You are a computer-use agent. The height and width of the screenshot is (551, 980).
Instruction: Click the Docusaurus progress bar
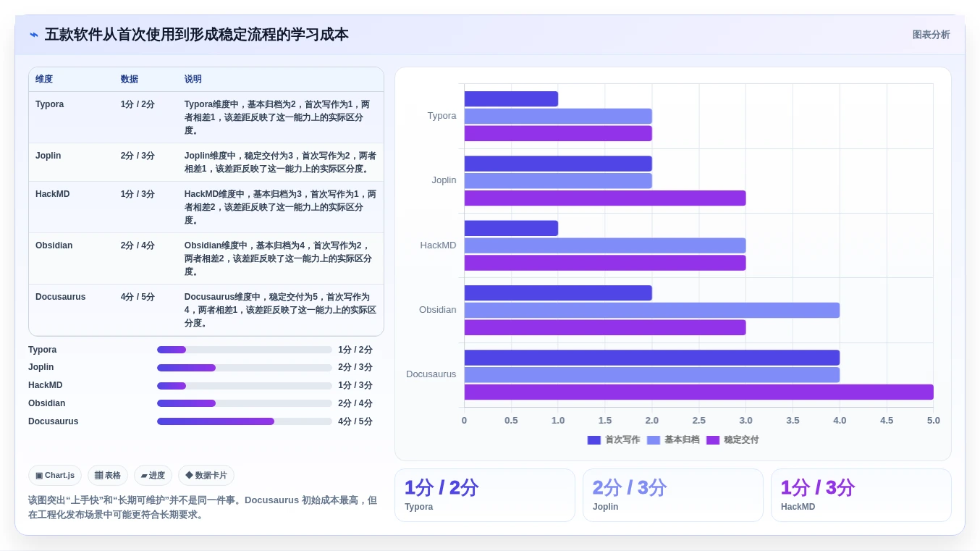(245, 421)
